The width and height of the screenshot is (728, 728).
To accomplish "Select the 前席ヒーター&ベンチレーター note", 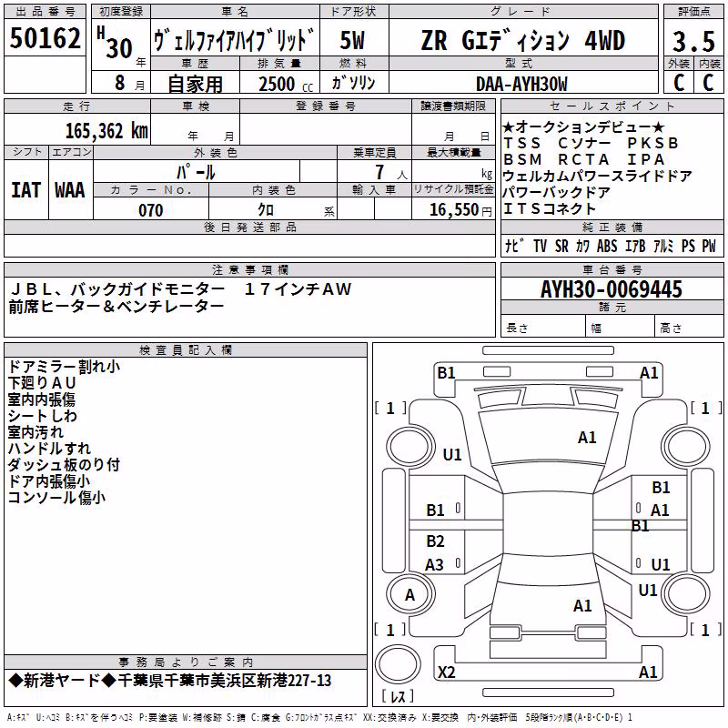I will [x=116, y=307].
